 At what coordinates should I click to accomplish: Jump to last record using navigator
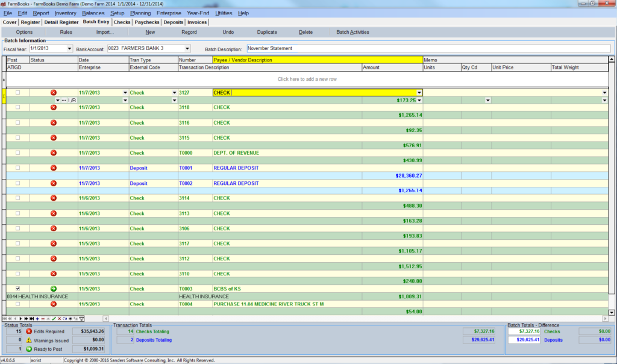31,318
